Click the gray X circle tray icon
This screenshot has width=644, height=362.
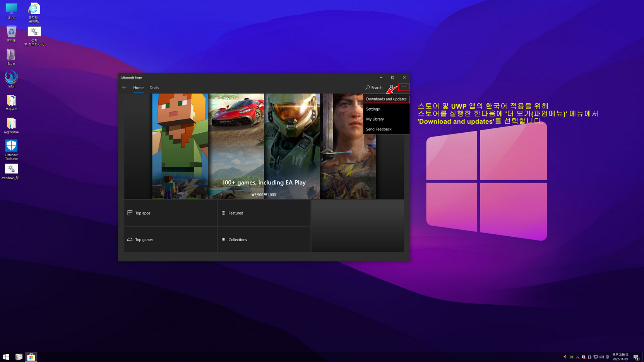coord(608,357)
